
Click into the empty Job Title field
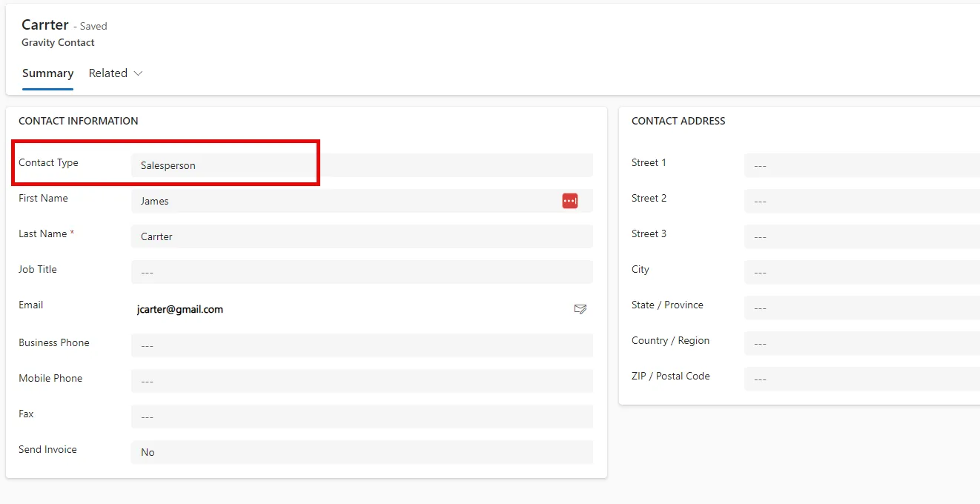362,272
